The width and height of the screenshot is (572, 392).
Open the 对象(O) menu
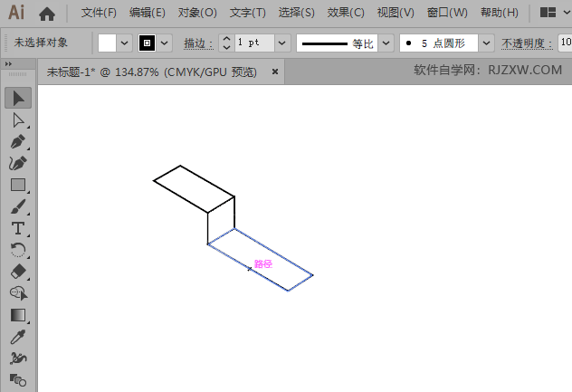[x=197, y=13]
